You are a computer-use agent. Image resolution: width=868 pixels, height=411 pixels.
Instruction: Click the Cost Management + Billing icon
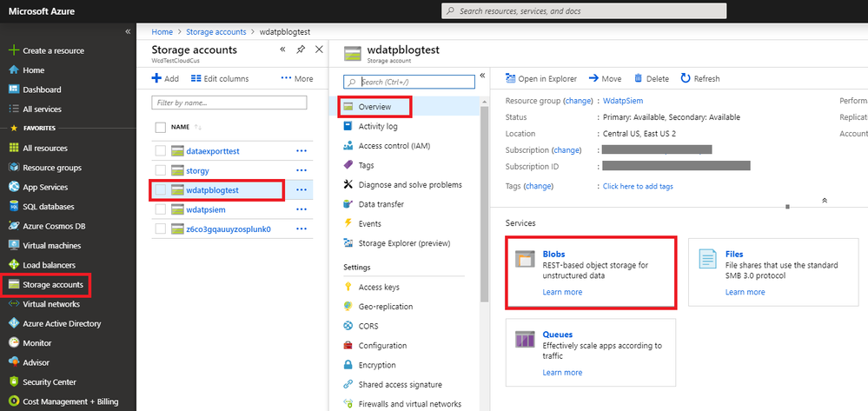[15, 401]
